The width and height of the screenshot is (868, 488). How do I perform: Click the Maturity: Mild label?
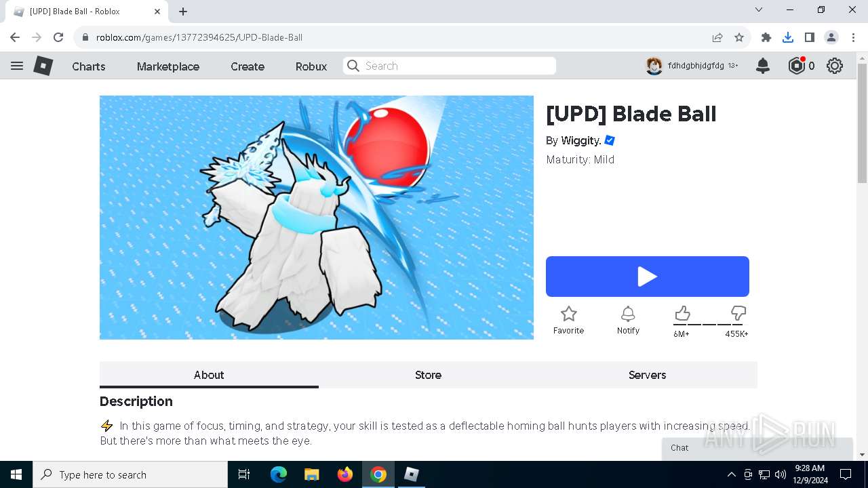click(x=580, y=160)
